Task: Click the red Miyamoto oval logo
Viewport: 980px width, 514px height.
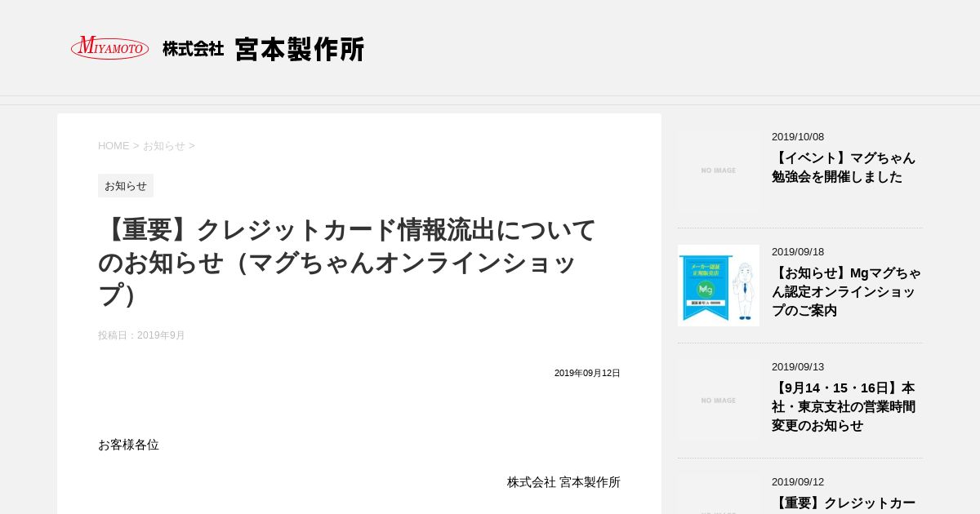Action: pos(109,48)
